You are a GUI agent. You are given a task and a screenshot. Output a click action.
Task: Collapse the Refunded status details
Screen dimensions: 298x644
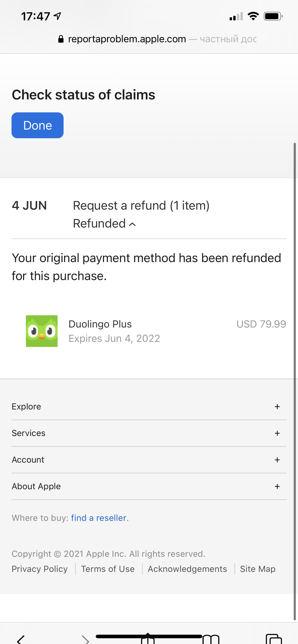click(x=132, y=224)
